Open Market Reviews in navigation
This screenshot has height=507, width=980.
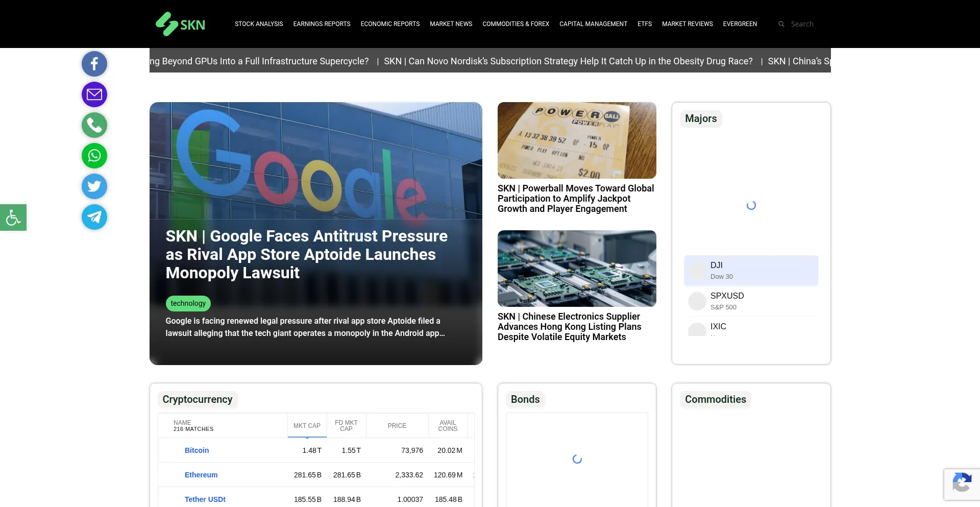[687, 24]
